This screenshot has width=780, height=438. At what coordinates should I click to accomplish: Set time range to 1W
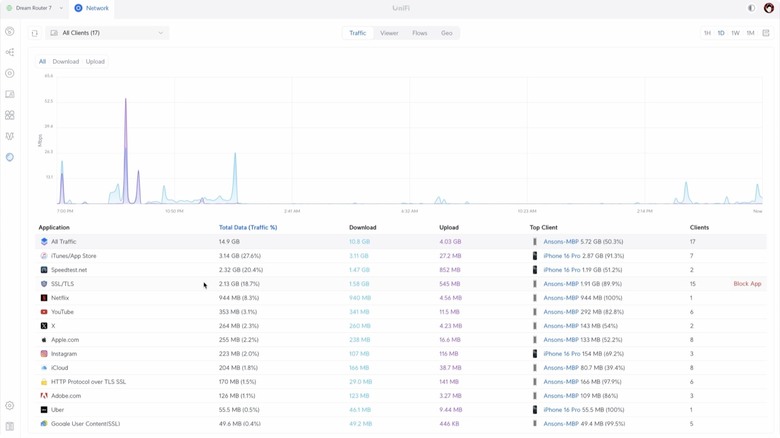point(735,33)
